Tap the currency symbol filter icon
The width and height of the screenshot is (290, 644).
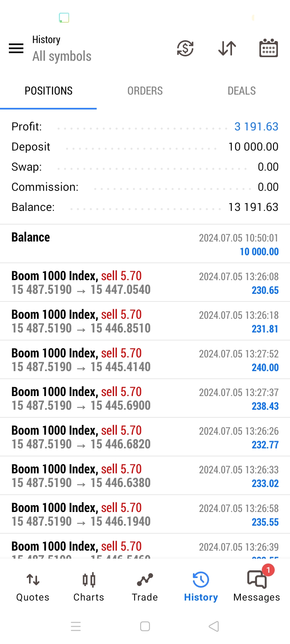pos(185,49)
